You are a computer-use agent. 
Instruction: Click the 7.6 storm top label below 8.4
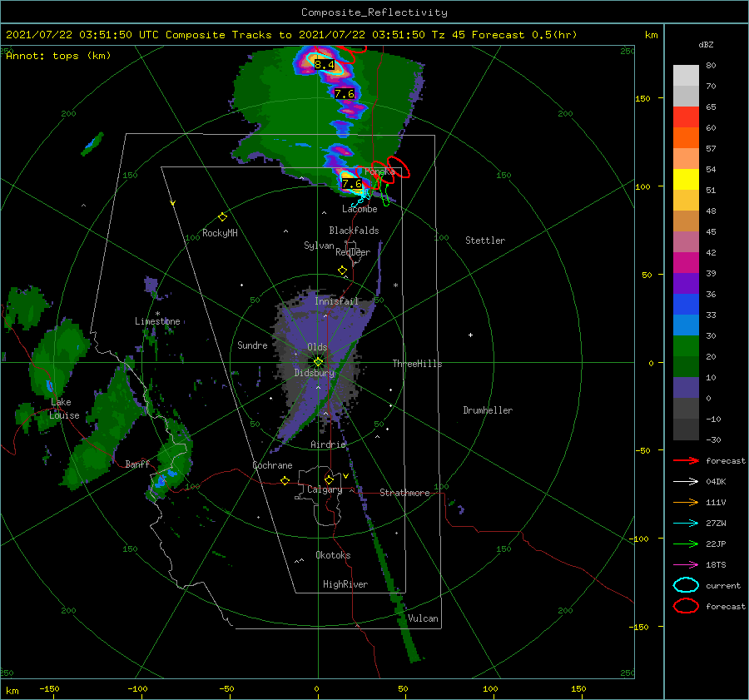(345, 94)
